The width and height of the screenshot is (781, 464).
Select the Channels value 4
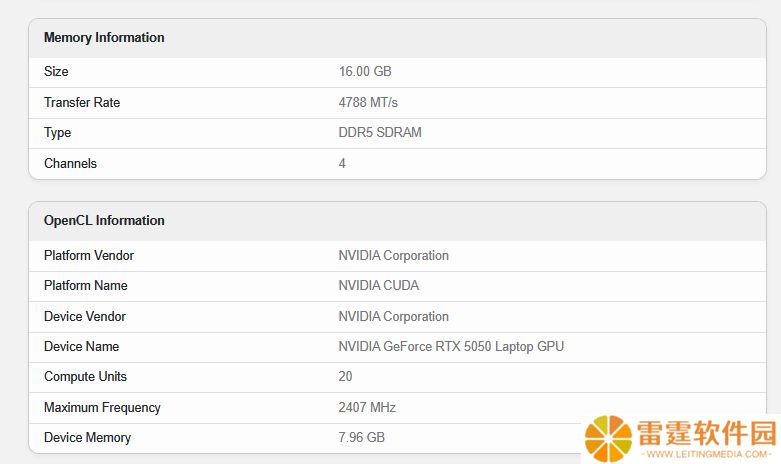click(342, 163)
